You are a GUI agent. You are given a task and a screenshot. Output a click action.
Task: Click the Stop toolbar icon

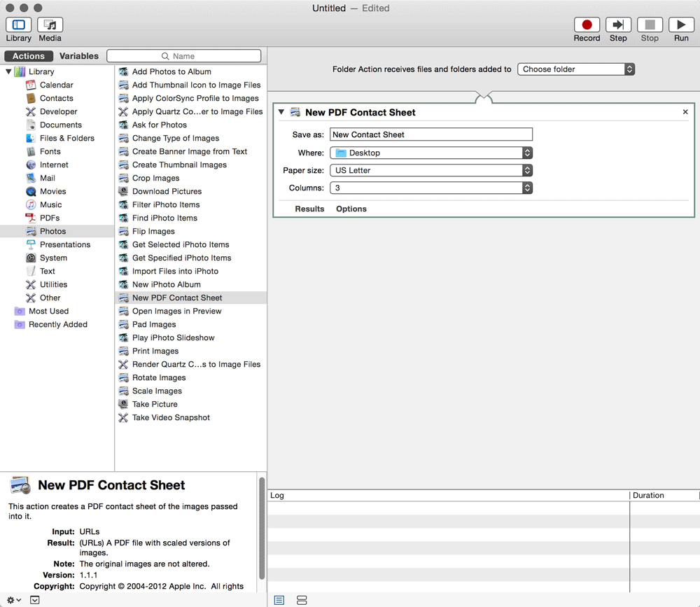(x=650, y=25)
